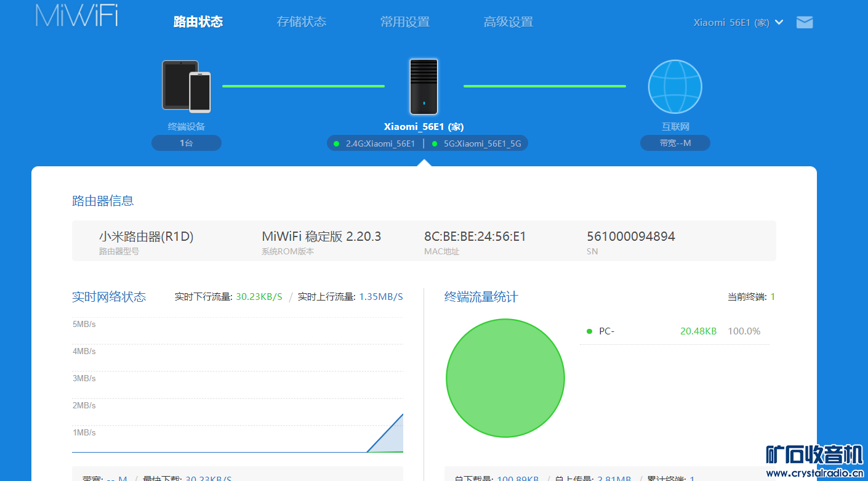Click the 100.0% traffic share value
Screen dimensions: 868x481
(x=744, y=331)
